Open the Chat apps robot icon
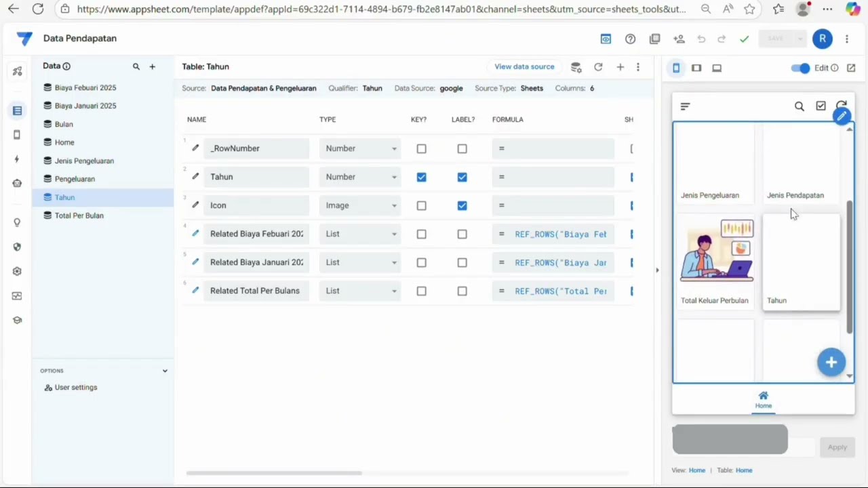 (17, 183)
